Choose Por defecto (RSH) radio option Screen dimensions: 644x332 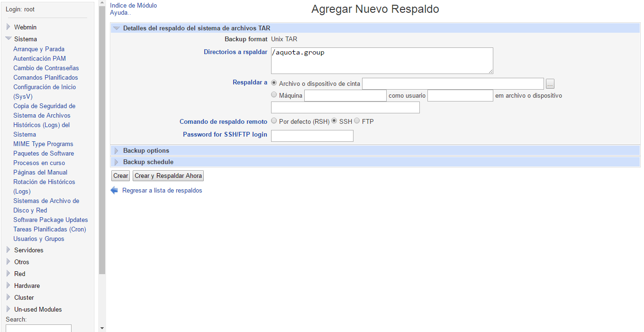click(274, 121)
